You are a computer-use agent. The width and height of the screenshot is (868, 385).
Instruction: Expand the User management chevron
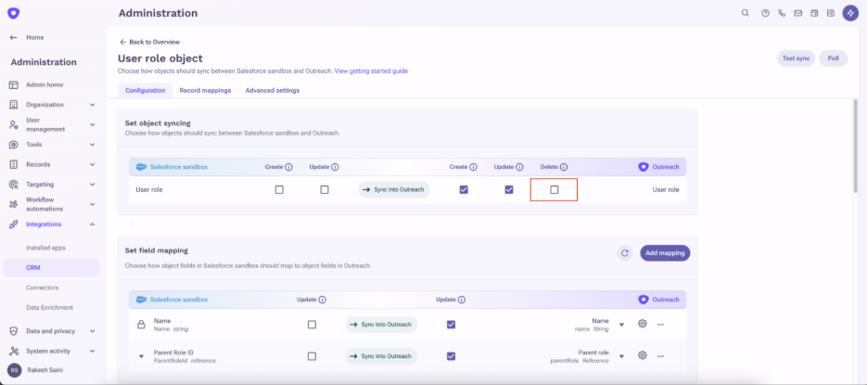93,124
